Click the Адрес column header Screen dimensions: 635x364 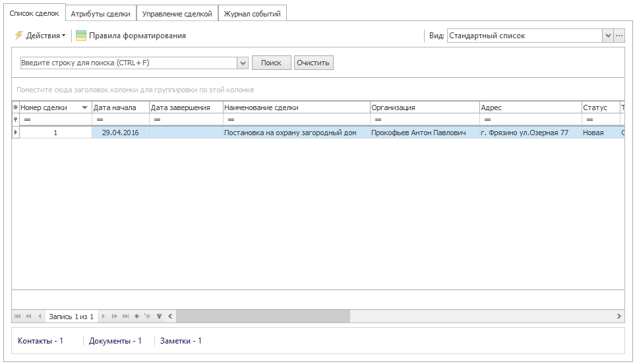pyautogui.click(x=531, y=107)
